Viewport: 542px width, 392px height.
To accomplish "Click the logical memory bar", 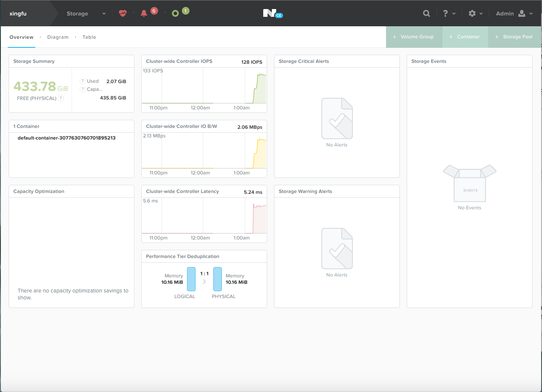I will pyautogui.click(x=191, y=279).
